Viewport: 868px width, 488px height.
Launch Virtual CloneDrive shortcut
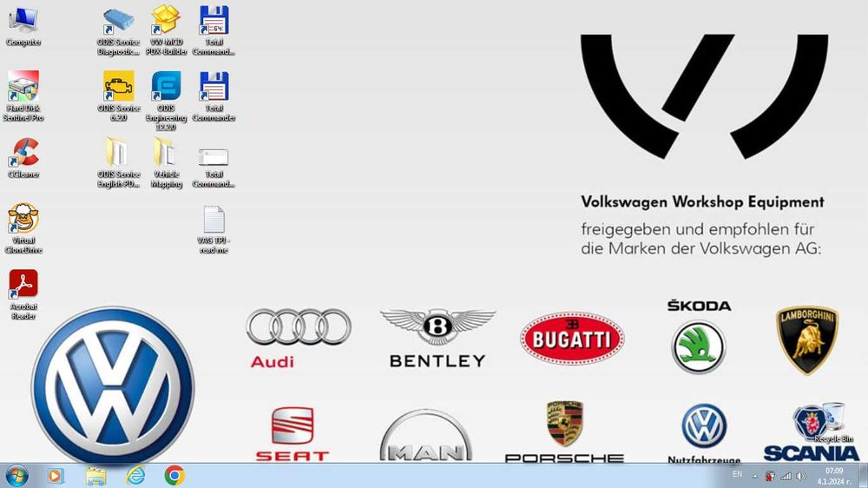(x=23, y=228)
